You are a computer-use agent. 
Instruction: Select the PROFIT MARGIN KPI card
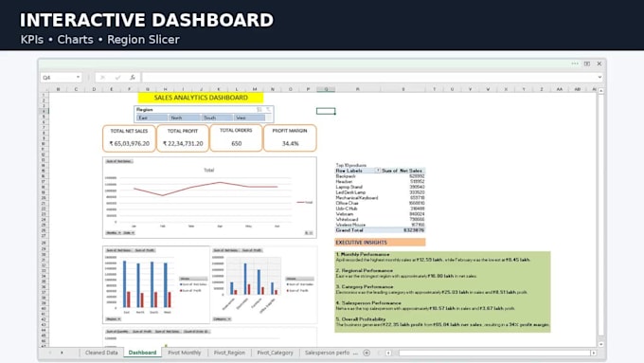(290, 137)
